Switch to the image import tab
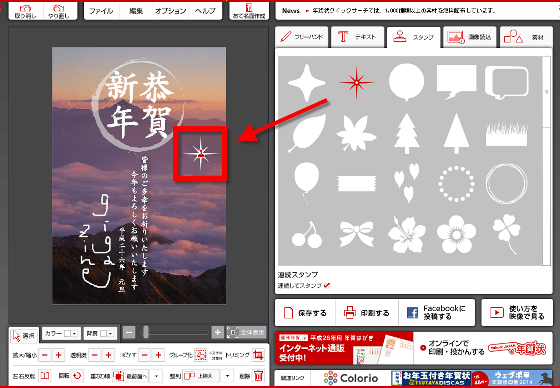This screenshot has height=388, width=560. (470, 36)
